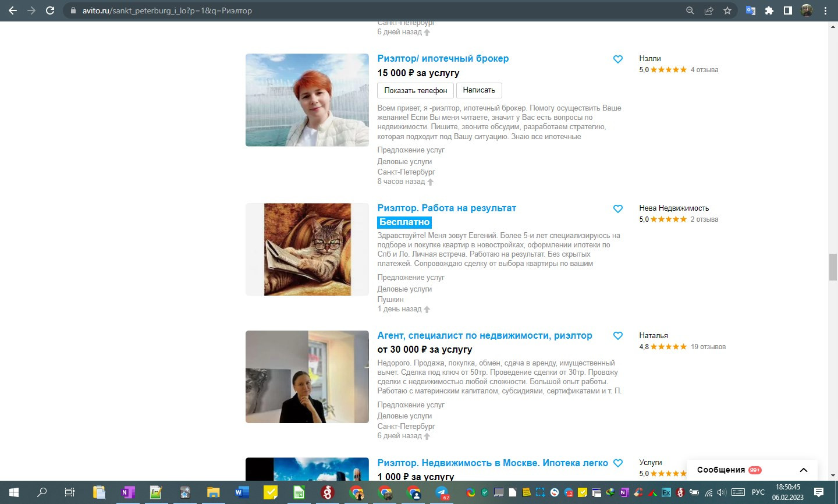Open LibreOffice Calc from the taskbar
Screen dimensions: 838x504
point(299,492)
